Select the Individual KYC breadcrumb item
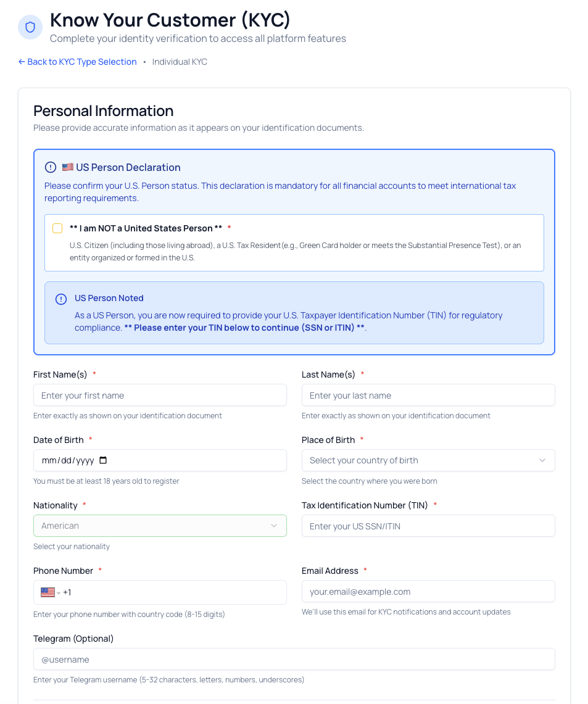Screen dimensions: 588x704 [x=180, y=62]
